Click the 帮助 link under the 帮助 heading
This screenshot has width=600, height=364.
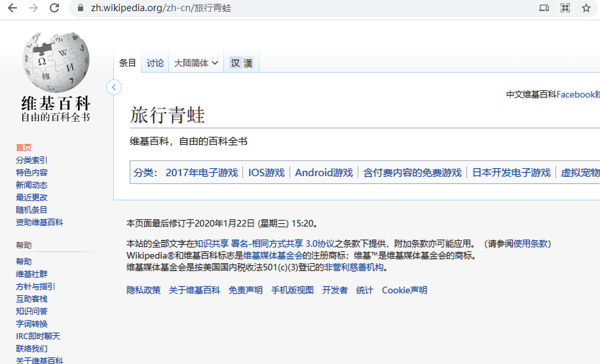[x=24, y=261]
